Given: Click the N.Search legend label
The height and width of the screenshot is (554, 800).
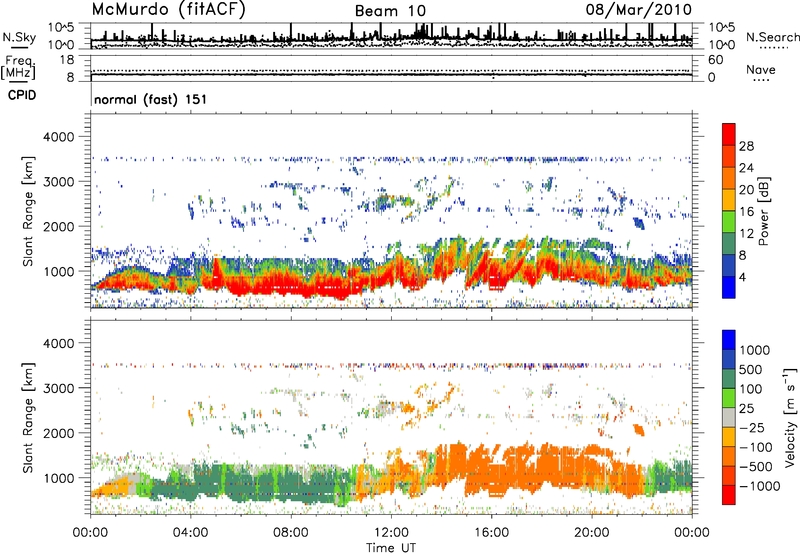Looking at the screenshot, I should click(772, 37).
